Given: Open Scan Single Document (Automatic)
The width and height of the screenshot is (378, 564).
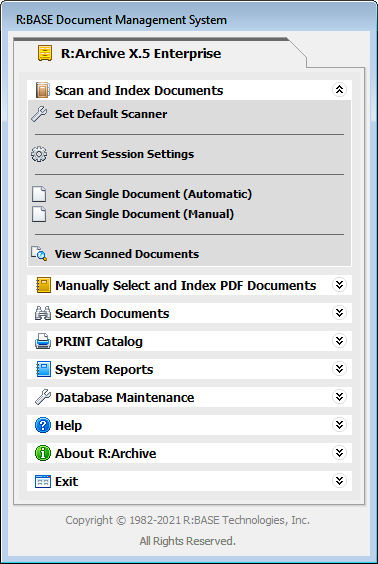Looking at the screenshot, I should (x=153, y=194).
